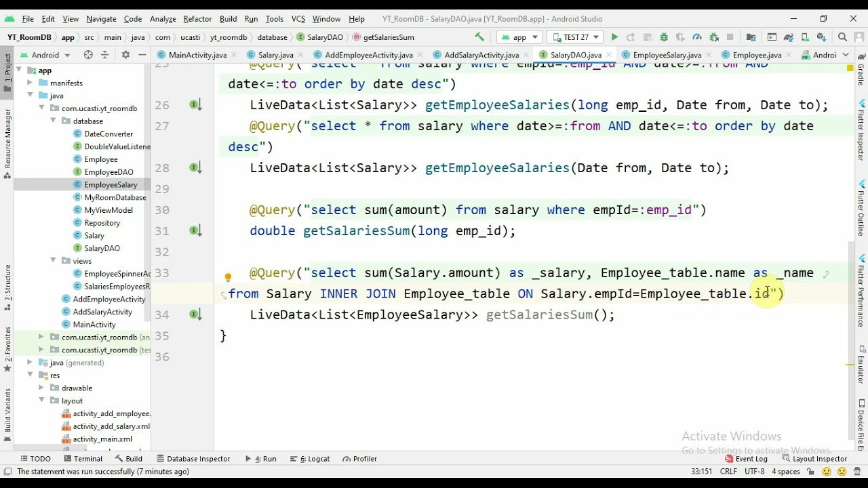
Task: Run the app with green play icon
Action: click(x=614, y=37)
